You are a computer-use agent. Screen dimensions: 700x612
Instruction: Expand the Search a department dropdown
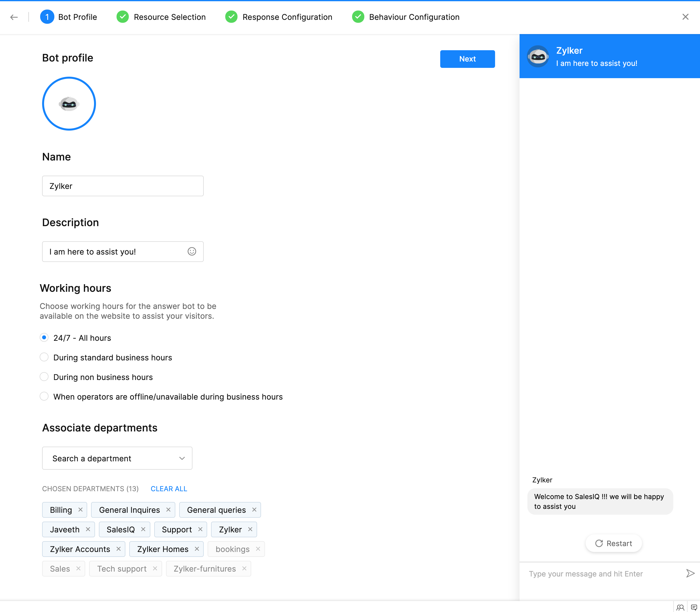pyautogui.click(x=117, y=458)
